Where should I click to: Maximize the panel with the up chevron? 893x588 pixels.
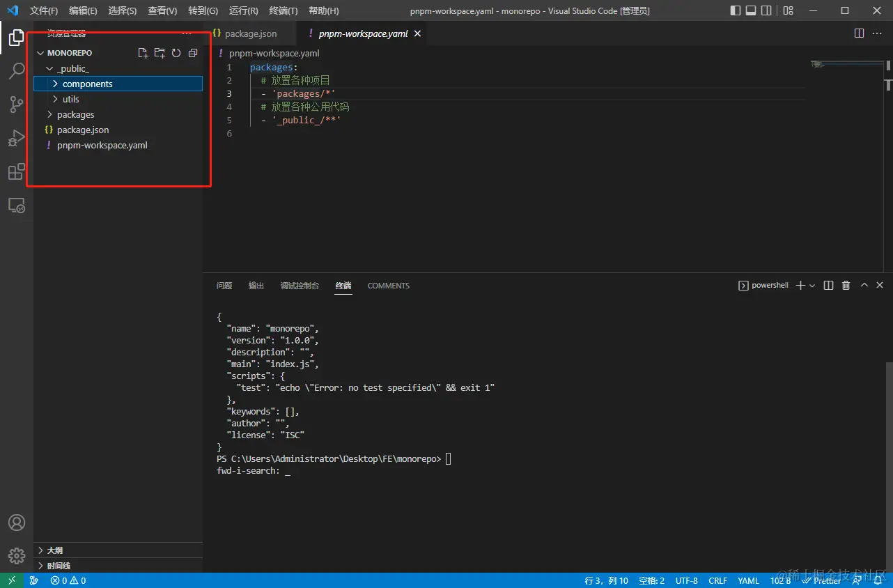click(x=864, y=286)
